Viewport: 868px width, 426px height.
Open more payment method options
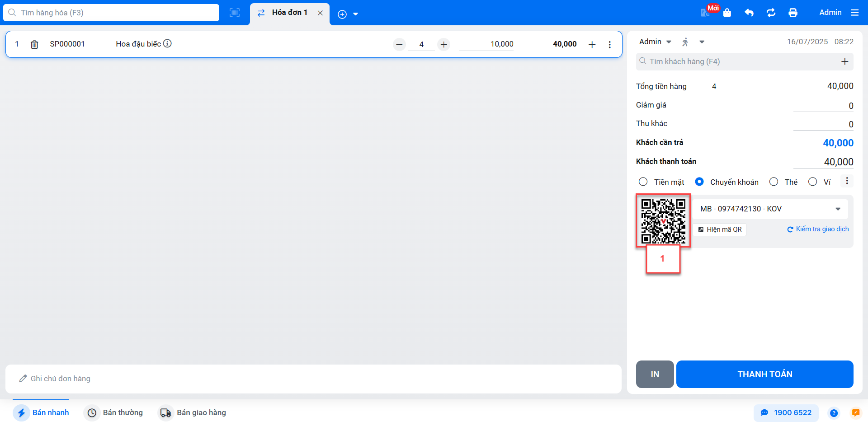pyautogui.click(x=847, y=181)
